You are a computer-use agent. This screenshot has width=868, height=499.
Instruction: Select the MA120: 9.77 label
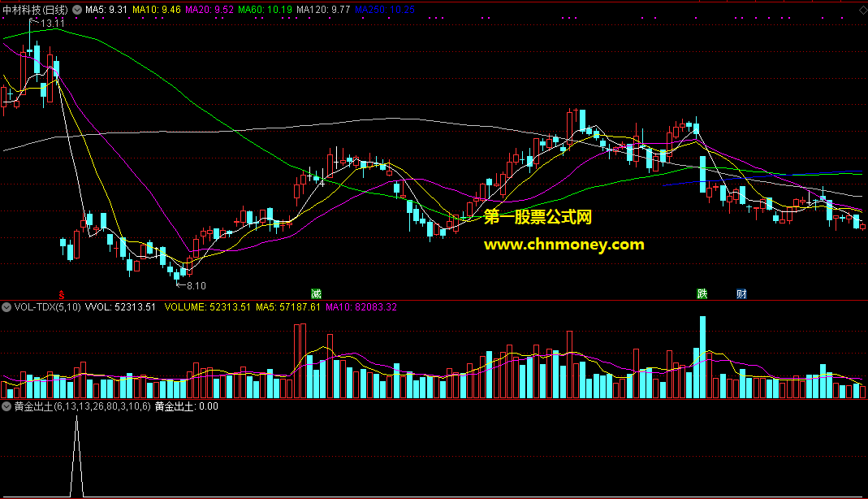coord(323,10)
